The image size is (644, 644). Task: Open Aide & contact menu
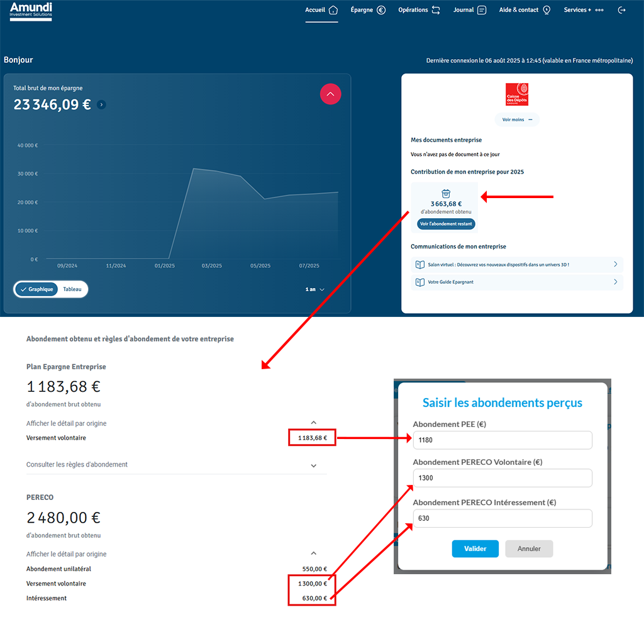tap(525, 10)
